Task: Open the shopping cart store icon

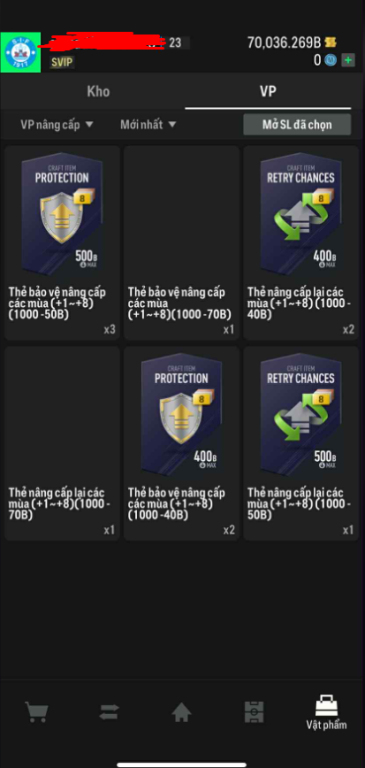Action: (x=36, y=712)
